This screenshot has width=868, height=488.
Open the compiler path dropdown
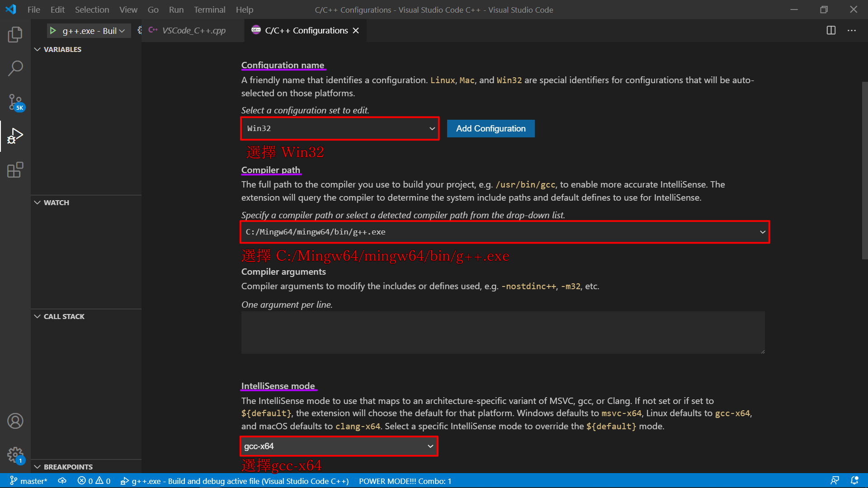tap(505, 232)
